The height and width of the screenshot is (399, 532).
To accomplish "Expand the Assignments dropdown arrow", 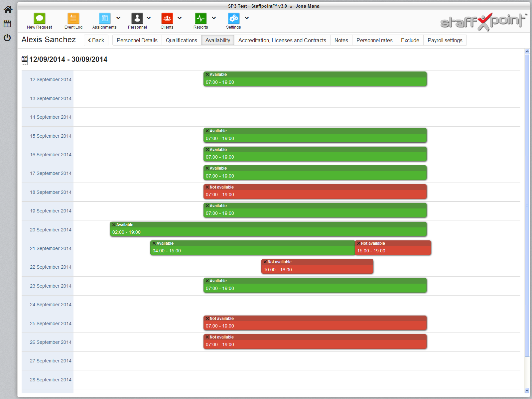I will pyautogui.click(x=118, y=18).
